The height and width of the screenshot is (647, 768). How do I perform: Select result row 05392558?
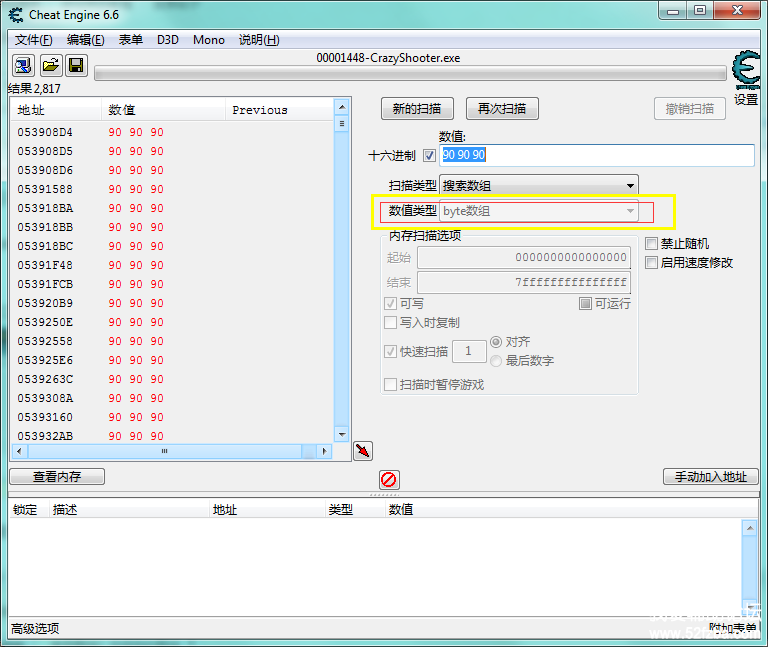coord(172,341)
